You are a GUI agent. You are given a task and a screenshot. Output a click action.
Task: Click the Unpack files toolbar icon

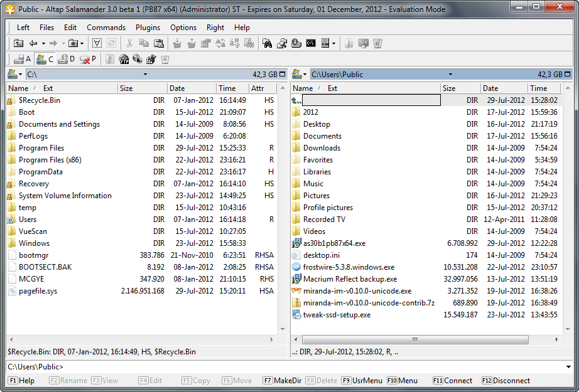192,43
